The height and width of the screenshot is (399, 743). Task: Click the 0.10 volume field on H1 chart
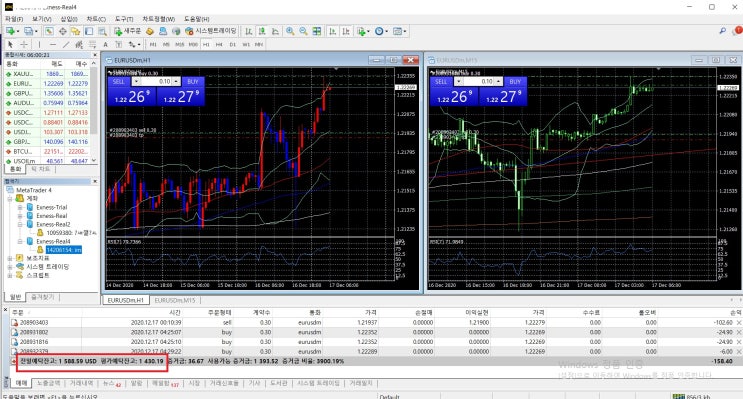[156, 82]
